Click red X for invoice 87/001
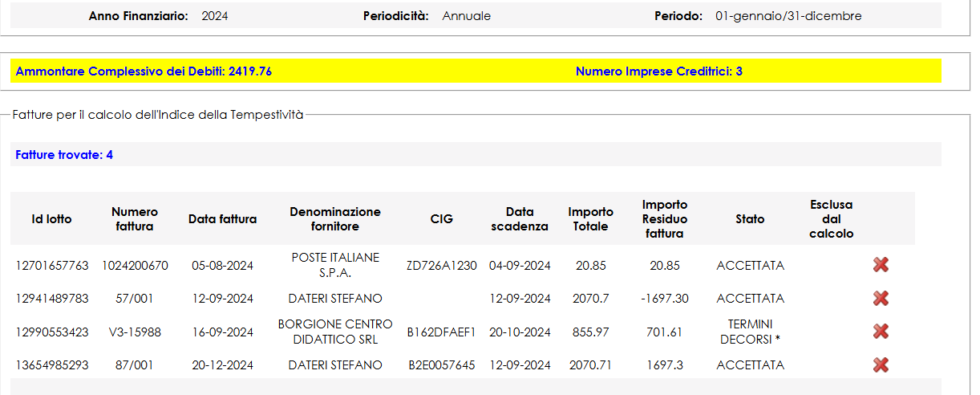Screen dimensions: 980x395 [x=881, y=365]
